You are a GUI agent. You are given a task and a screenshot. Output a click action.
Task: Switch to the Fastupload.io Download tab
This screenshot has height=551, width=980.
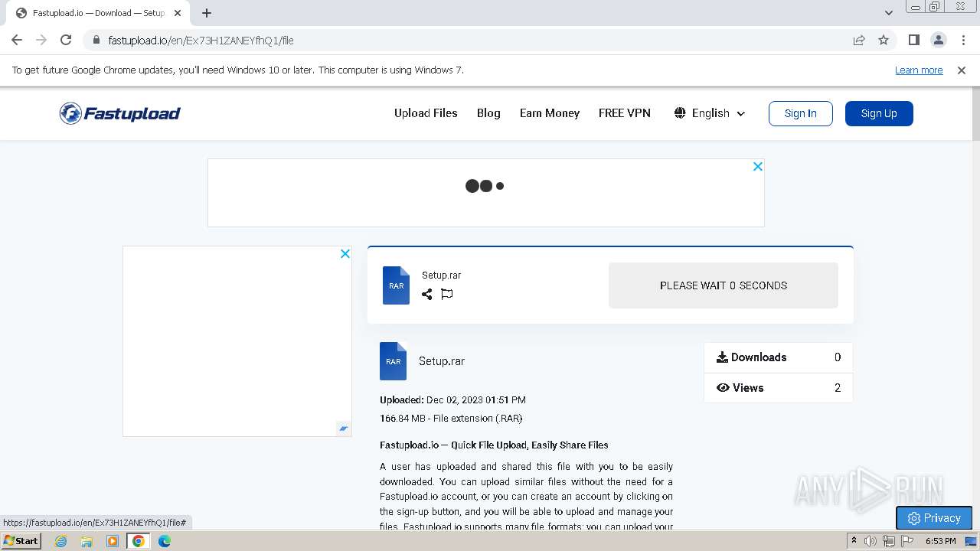point(98,13)
